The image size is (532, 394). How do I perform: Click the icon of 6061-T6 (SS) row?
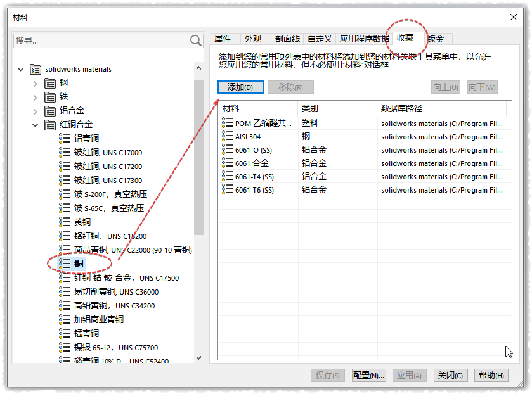[228, 189]
